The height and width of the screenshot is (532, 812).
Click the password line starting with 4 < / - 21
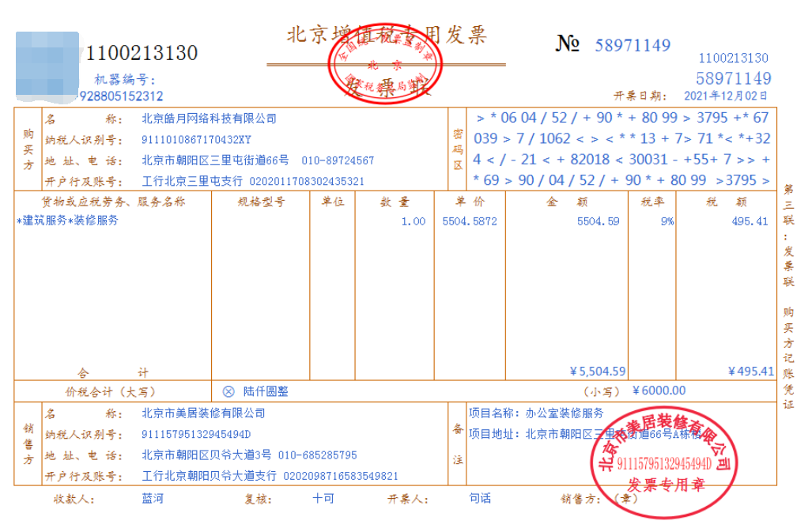pos(621,160)
